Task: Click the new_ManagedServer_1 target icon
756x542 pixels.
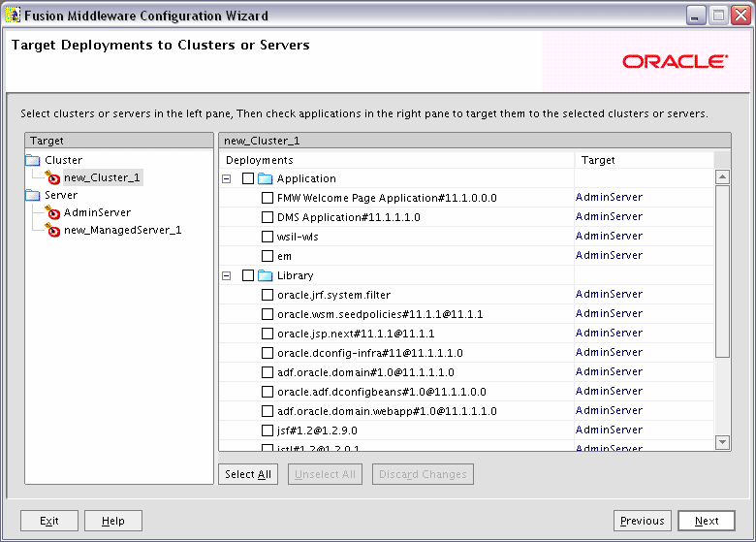Action: pos(52,230)
